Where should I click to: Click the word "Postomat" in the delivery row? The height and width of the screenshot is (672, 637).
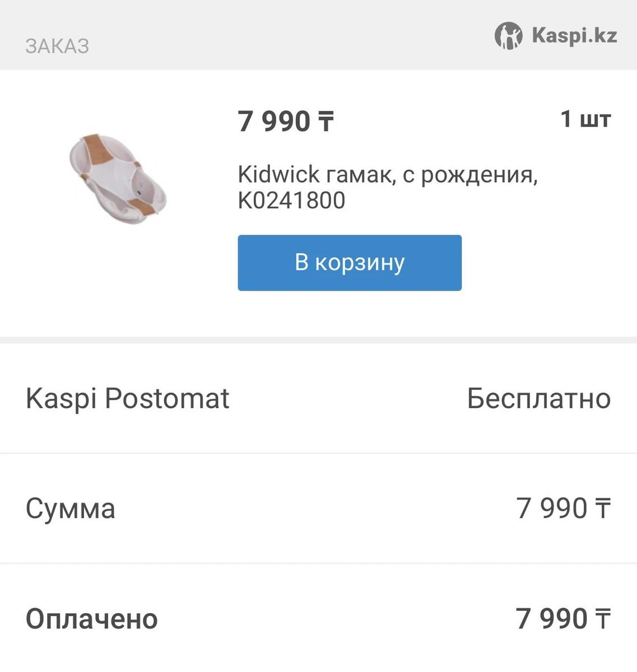pyautogui.click(x=167, y=399)
